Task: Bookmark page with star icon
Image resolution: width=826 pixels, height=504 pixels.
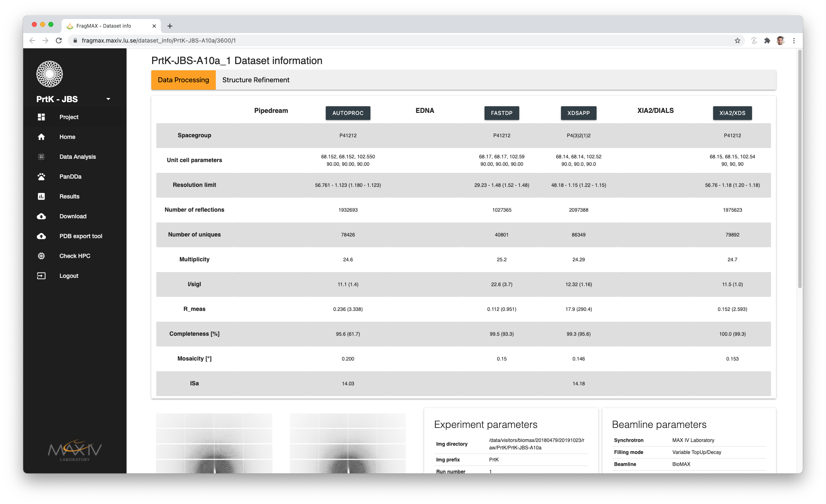Action: [737, 41]
